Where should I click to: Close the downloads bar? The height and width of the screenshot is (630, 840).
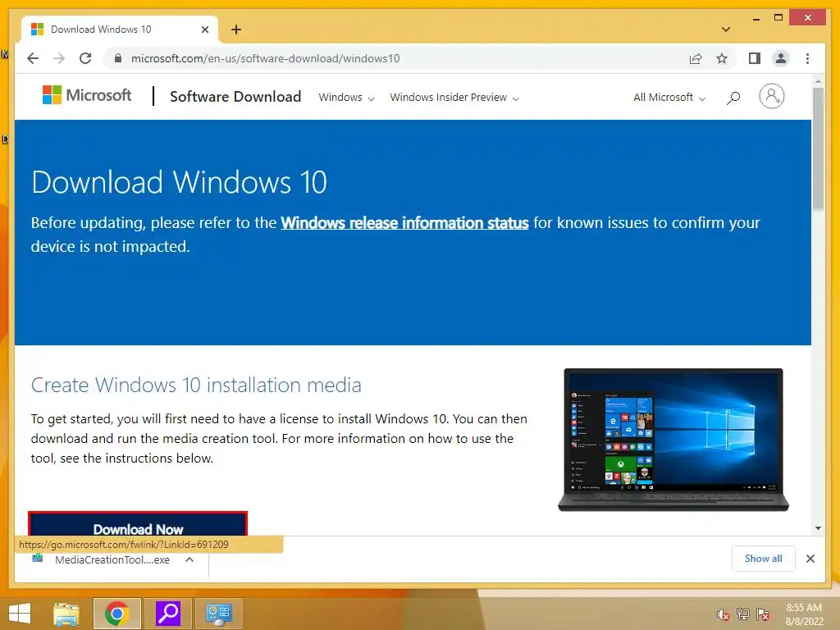click(810, 559)
